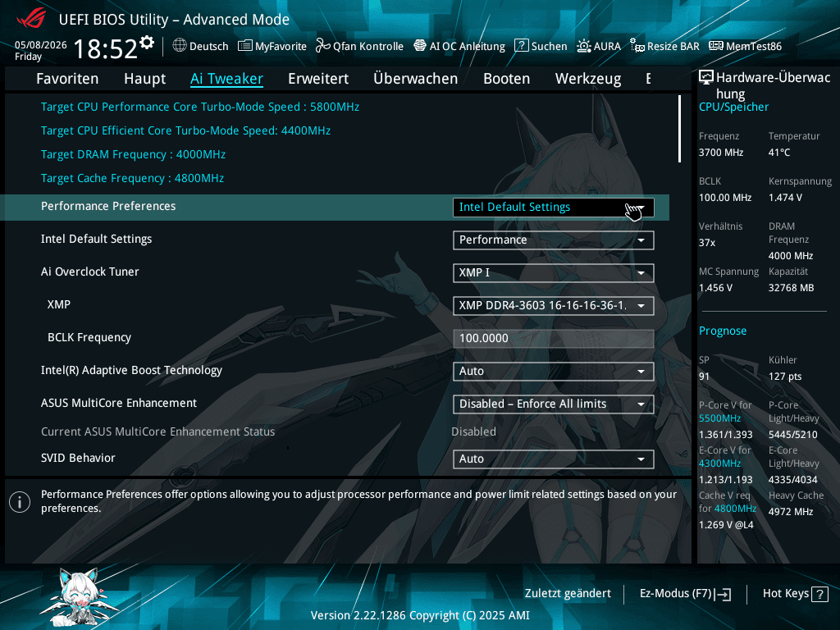Image resolution: width=840 pixels, height=630 pixels.
Task: Expand Intel Default Settings Performance dropdown
Action: click(554, 240)
